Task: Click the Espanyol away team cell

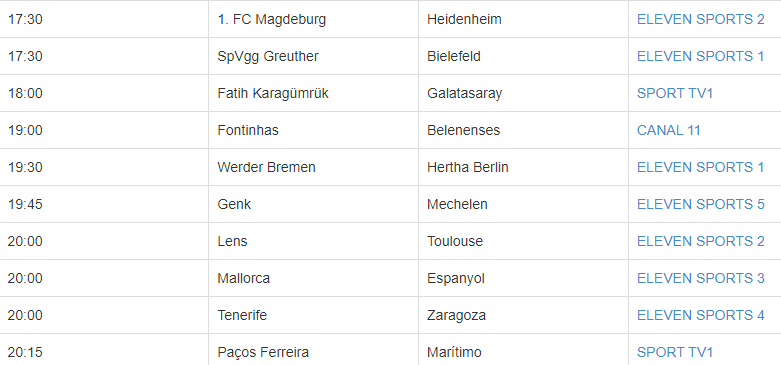Action: point(523,278)
